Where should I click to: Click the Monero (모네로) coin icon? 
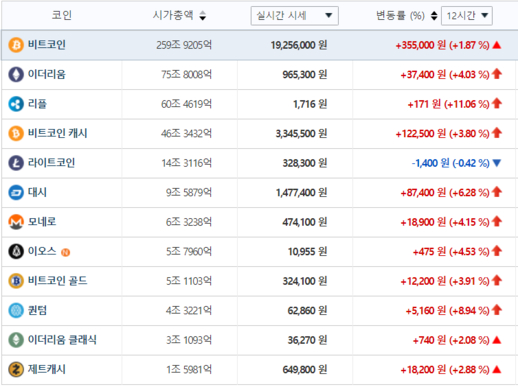pos(16,222)
